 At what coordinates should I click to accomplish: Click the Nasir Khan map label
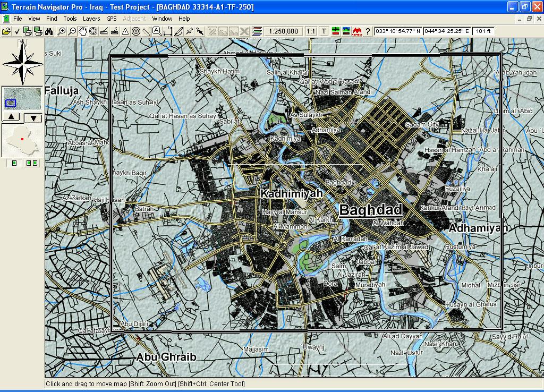coord(440,344)
